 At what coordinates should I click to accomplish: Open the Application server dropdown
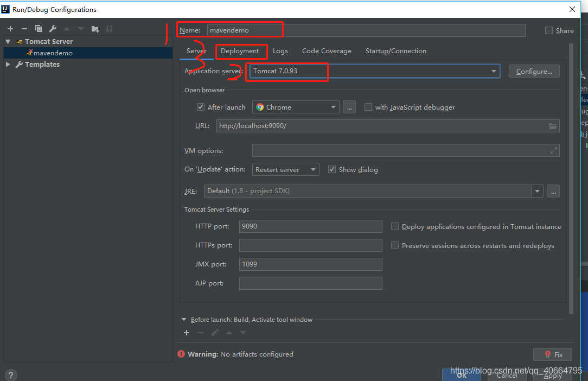(x=494, y=71)
